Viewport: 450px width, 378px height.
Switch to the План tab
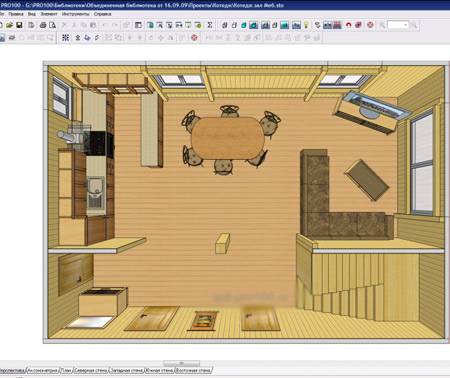click(x=66, y=370)
